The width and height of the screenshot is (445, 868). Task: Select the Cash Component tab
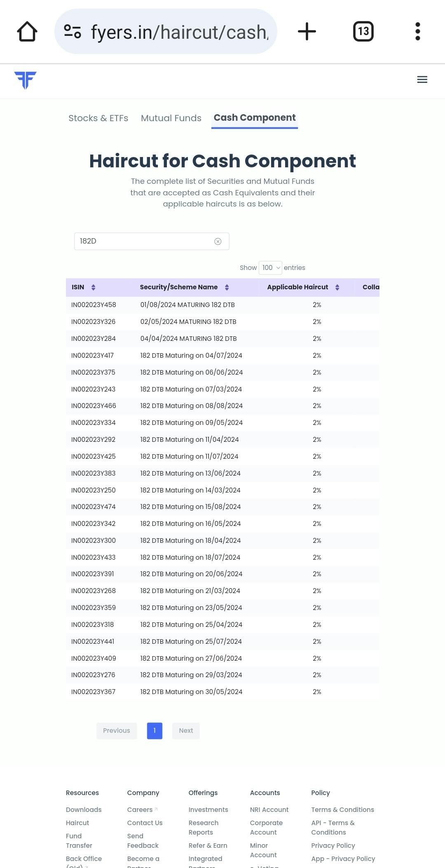(x=254, y=118)
